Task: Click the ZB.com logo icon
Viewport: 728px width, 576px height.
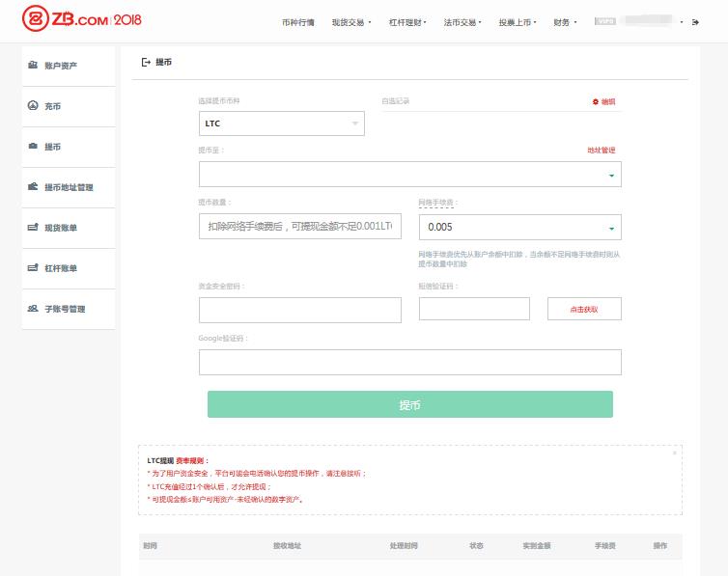Action: [35, 20]
